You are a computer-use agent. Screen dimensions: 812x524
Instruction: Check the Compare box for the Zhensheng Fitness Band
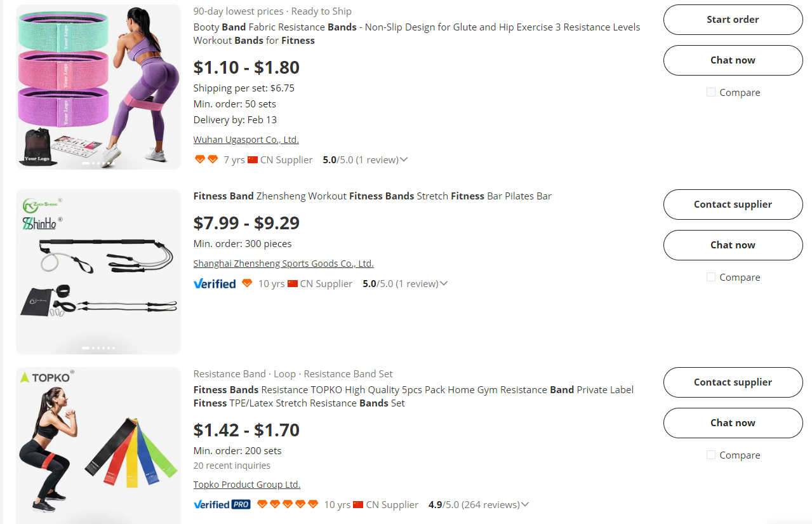point(710,277)
